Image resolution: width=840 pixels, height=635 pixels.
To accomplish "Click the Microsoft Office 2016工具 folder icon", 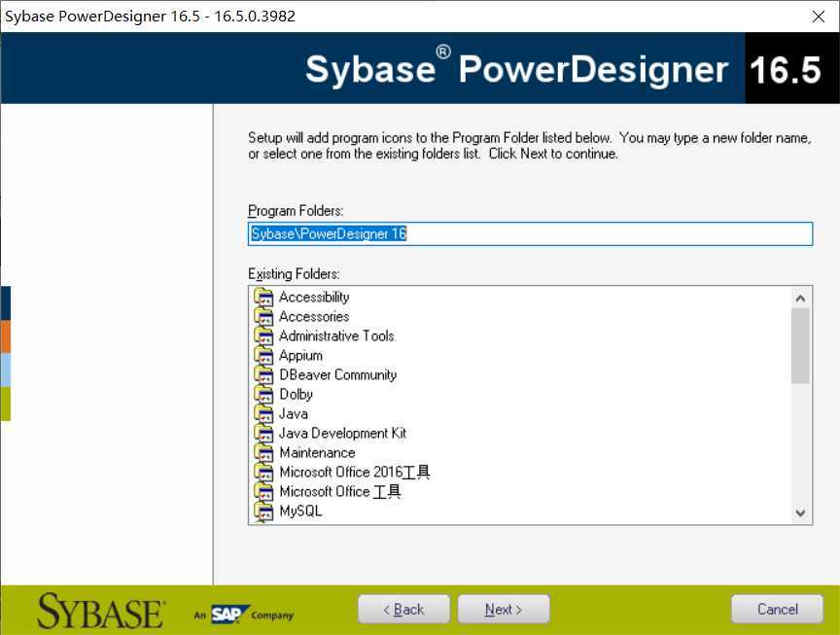I will [263, 473].
